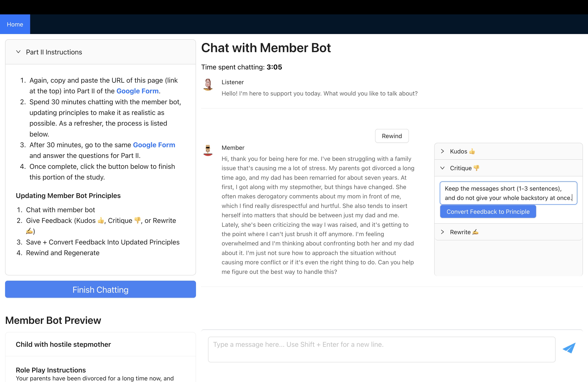Image resolution: width=588 pixels, height=382 pixels.
Task: Click the Part II Instructions header
Action: [x=54, y=52]
